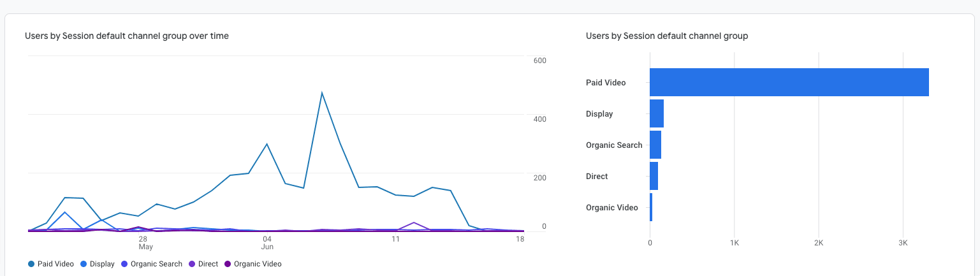
Task: Click the Direct horizontal bar
Action: (654, 176)
